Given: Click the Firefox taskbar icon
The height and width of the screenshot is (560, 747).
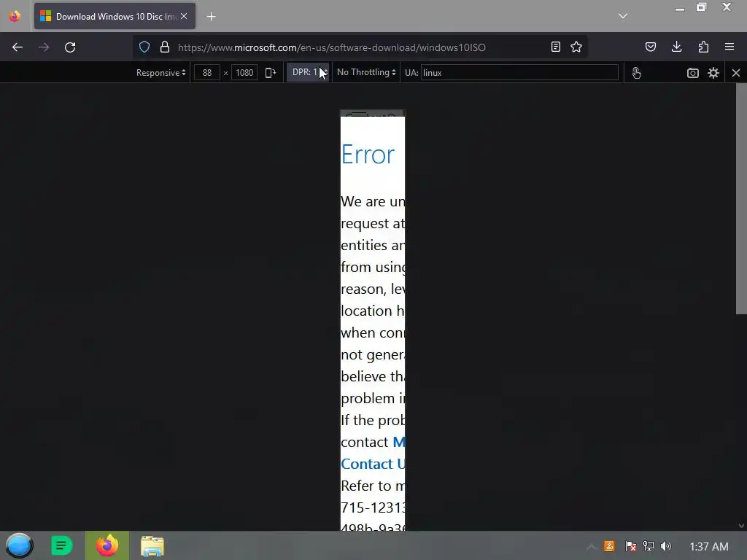Looking at the screenshot, I should (107, 545).
